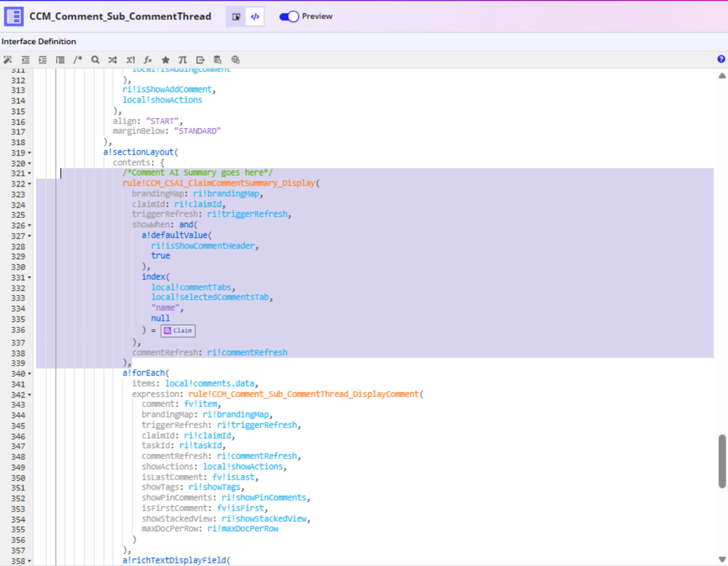Click the globe toolbar icon
Viewport: 728px width, 566px height.
[x=236, y=60]
